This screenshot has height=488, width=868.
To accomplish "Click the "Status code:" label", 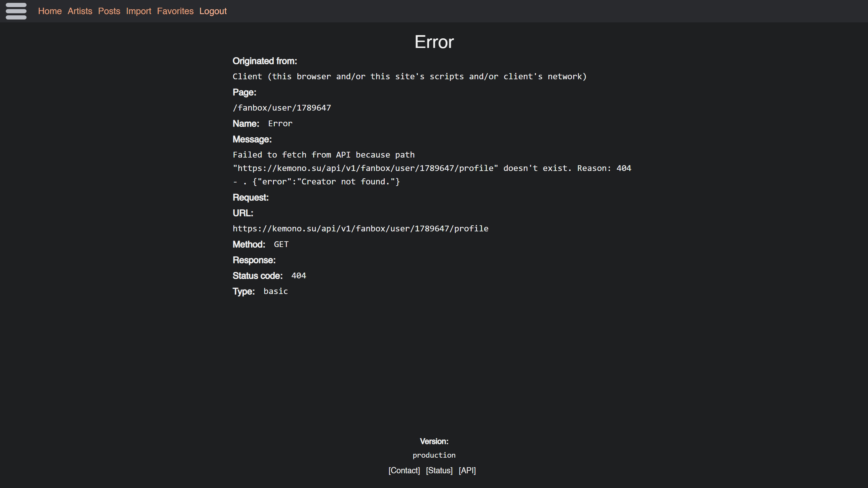I will tap(257, 276).
